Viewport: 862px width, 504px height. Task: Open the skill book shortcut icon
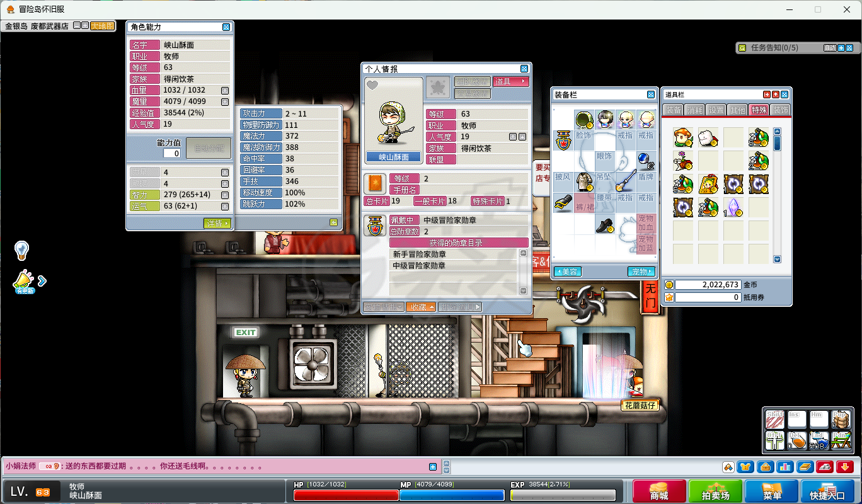(805, 467)
